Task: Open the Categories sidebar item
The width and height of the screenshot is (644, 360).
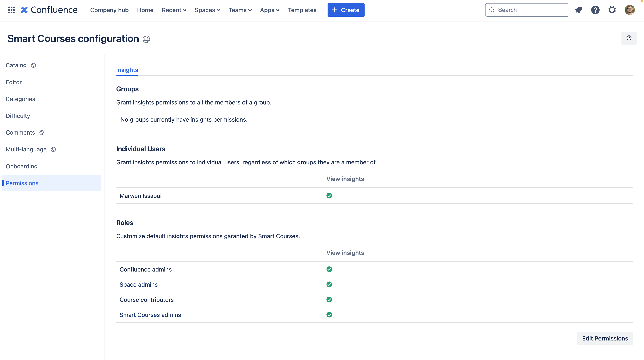Action: [51, 99]
